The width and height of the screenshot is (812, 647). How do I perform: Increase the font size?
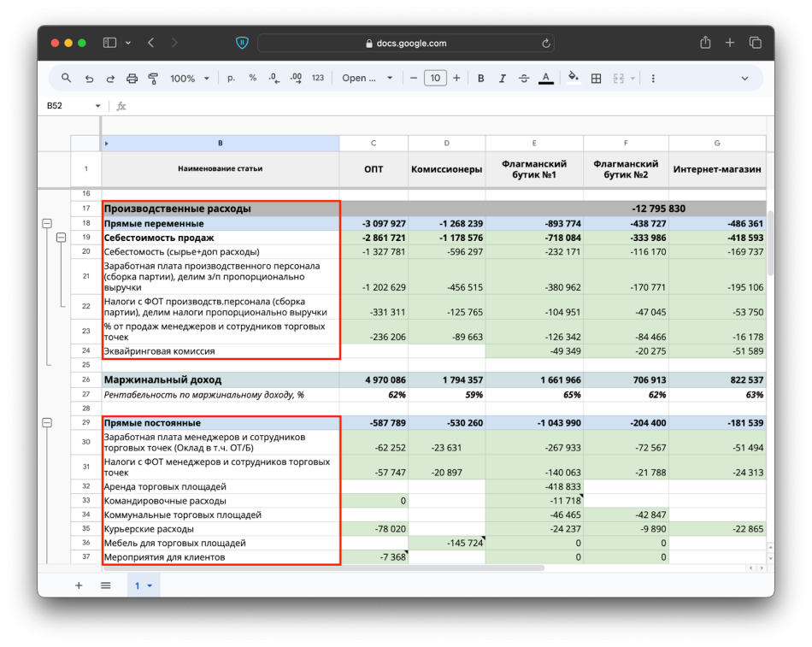pos(456,78)
